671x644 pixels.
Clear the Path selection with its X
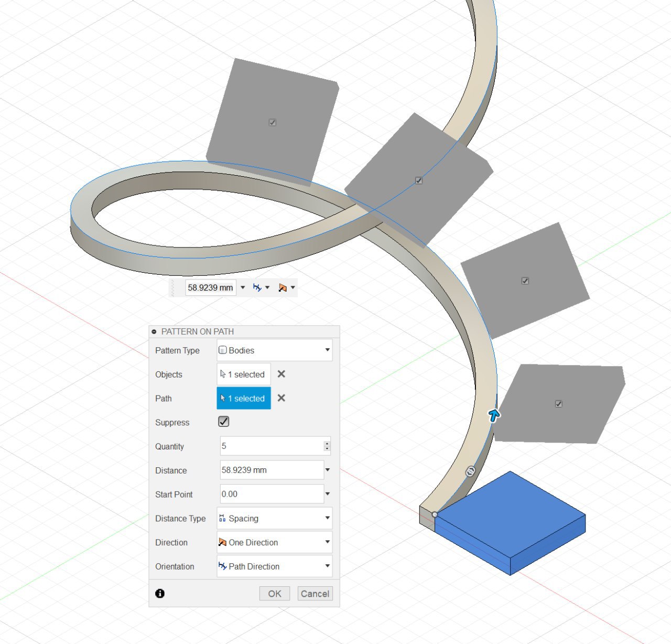tap(282, 398)
